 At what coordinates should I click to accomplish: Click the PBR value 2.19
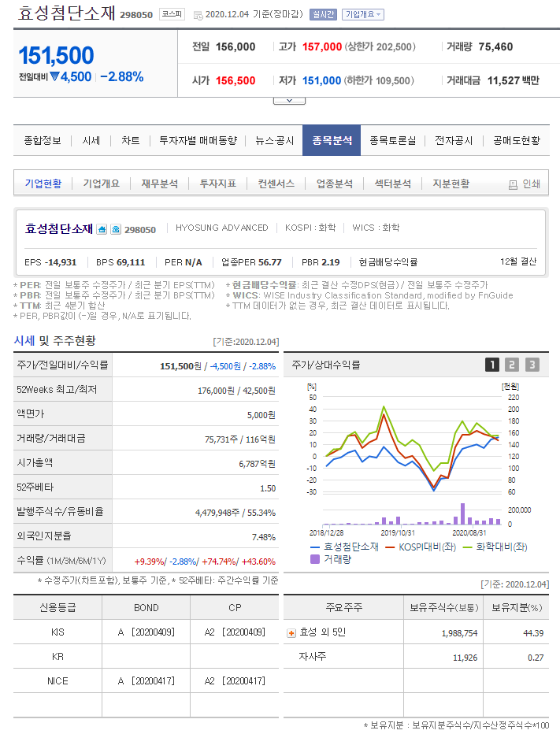(x=331, y=262)
